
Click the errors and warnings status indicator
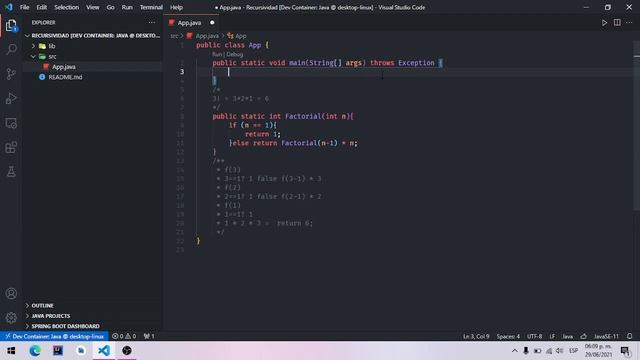pyautogui.click(x=124, y=336)
